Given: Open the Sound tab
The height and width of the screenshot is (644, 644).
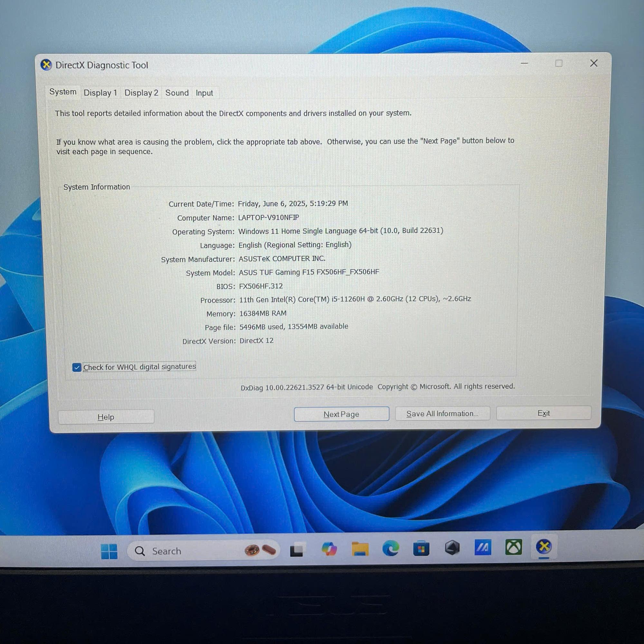Looking at the screenshot, I should [177, 93].
